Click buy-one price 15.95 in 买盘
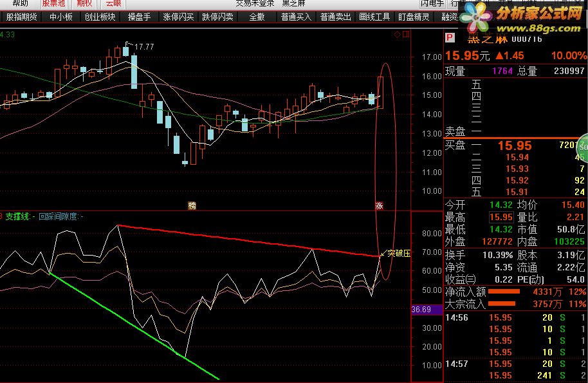The width and height of the screenshot is (588, 383). (515, 145)
